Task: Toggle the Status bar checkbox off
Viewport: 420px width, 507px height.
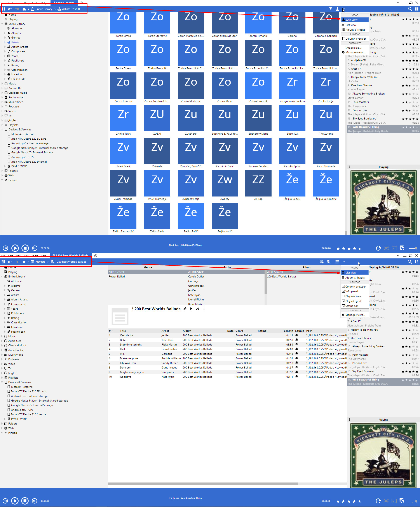Action: click(x=343, y=306)
